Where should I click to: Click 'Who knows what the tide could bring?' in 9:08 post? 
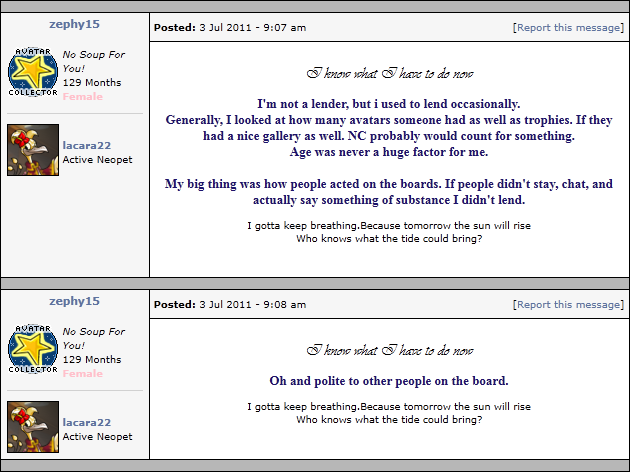click(389, 420)
